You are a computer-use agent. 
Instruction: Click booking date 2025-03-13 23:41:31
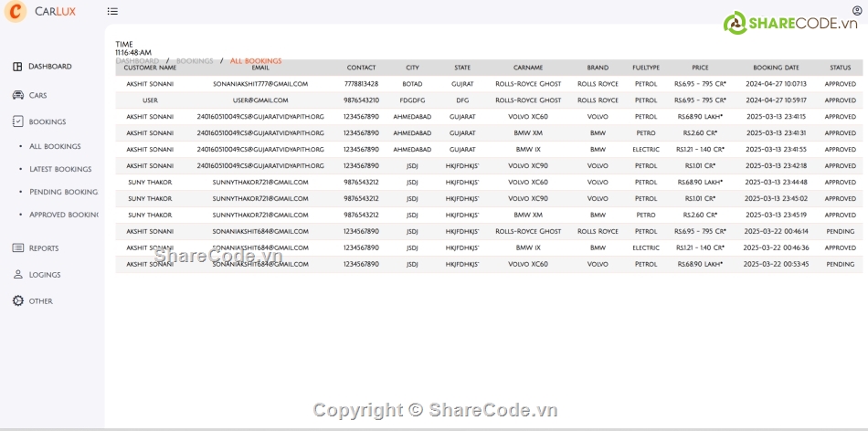pyautogui.click(x=776, y=133)
